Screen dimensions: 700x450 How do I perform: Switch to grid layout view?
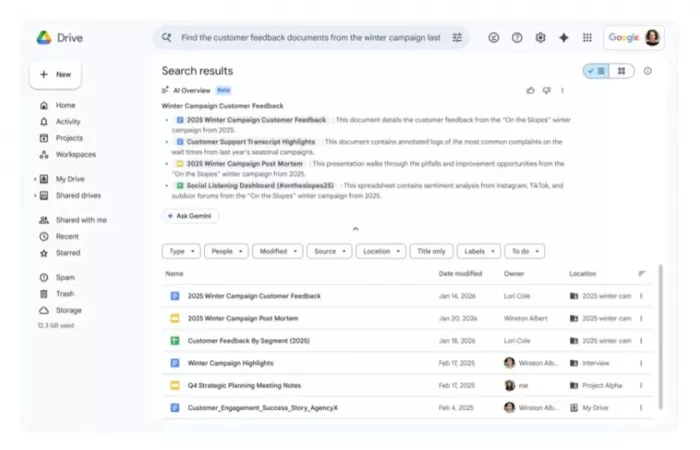point(621,71)
